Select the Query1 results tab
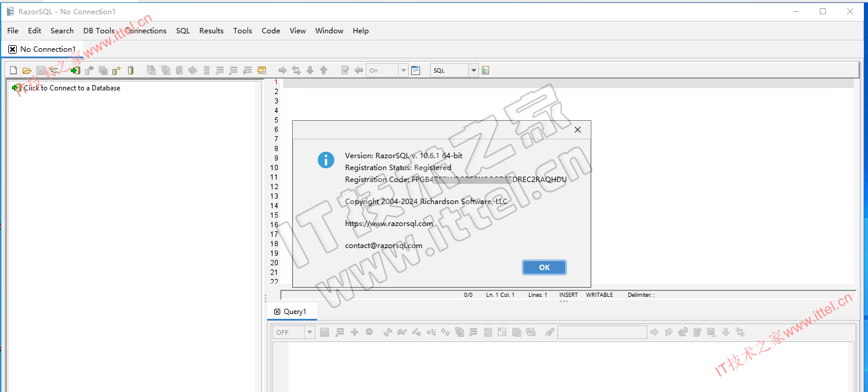This screenshot has width=868, height=392. [292, 312]
